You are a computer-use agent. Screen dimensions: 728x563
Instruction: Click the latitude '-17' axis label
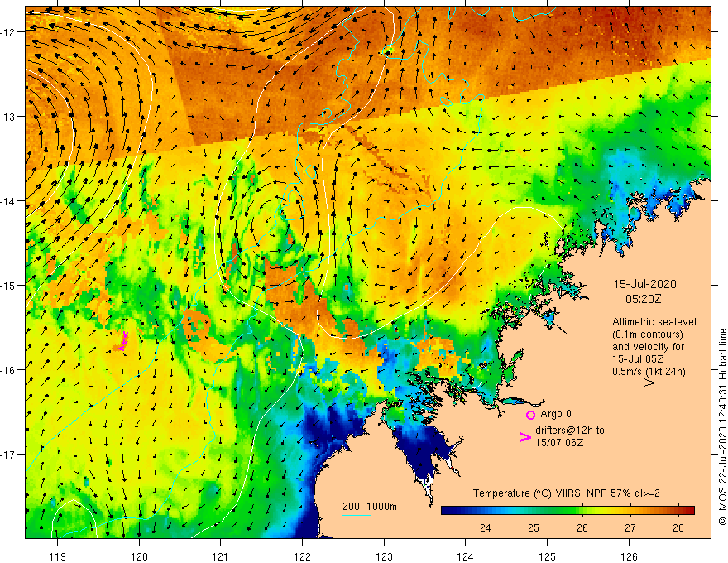(8, 455)
